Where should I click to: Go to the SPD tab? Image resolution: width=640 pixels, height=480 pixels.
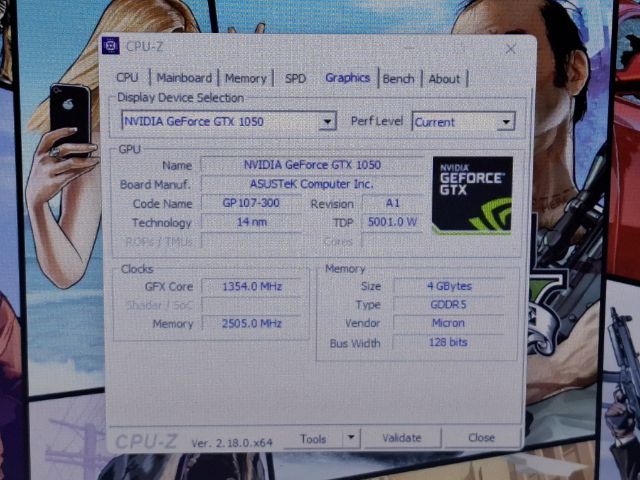point(295,78)
